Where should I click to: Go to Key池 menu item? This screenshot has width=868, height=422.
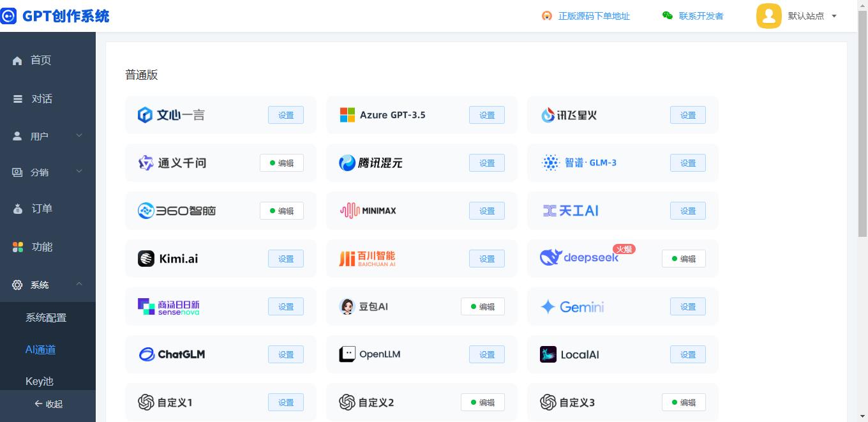tap(40, 381)
